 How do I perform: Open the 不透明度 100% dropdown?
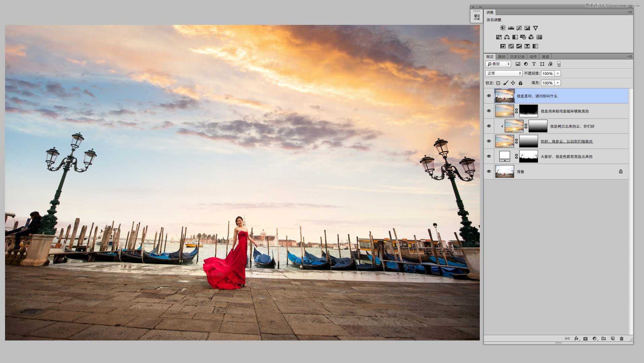pyautogui.click(x=558, y=73)
